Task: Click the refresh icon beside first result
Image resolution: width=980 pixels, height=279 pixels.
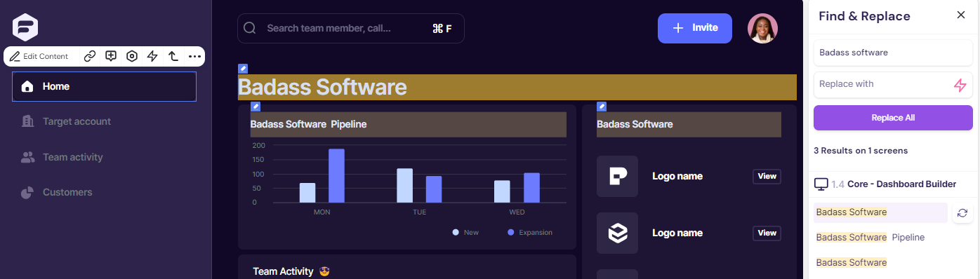Action: tap(962, 212)
